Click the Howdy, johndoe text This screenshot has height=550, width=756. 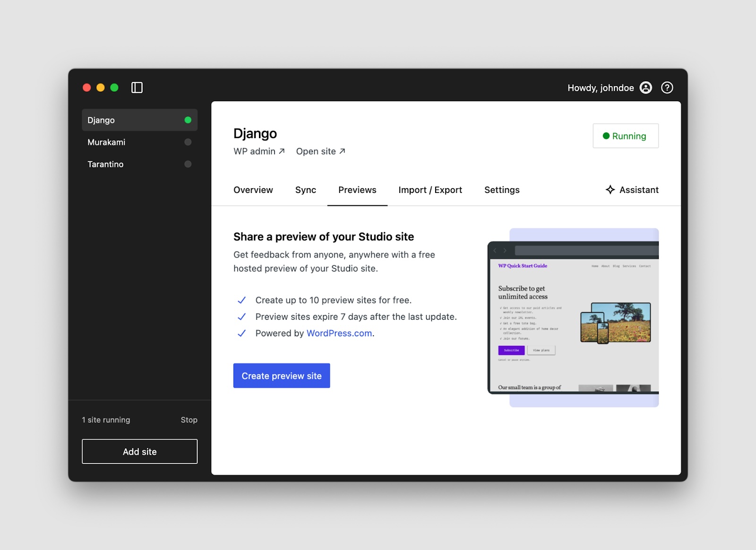(601, 88)
